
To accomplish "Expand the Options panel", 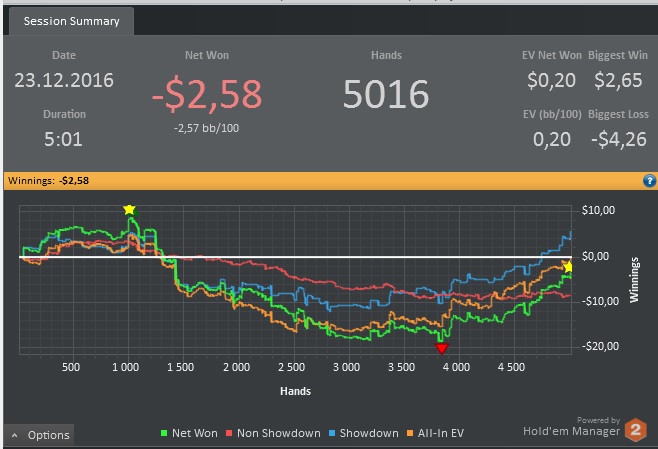I will pos(39,435).
